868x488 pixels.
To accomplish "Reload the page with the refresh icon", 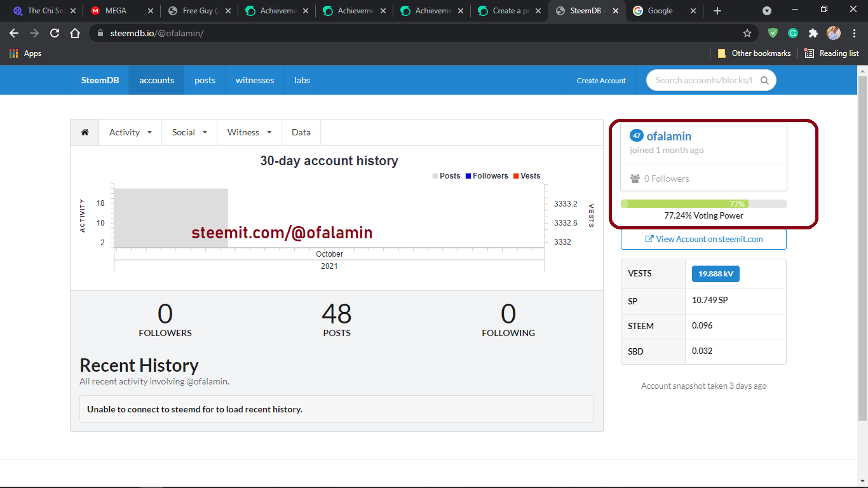I will 55,33.
